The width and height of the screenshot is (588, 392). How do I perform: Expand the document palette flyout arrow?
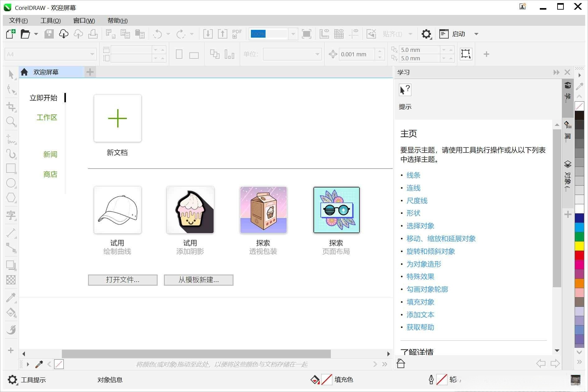(x=28, y=364)
